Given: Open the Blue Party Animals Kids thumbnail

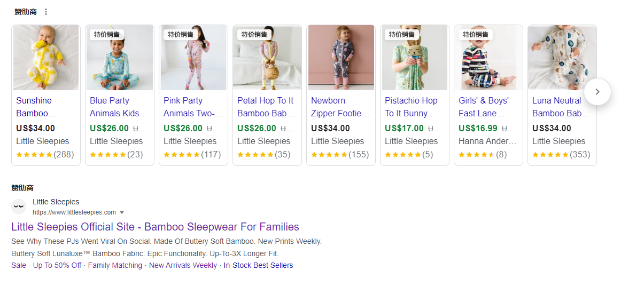Looking at the screenshot, I should (x=120, y=58).
